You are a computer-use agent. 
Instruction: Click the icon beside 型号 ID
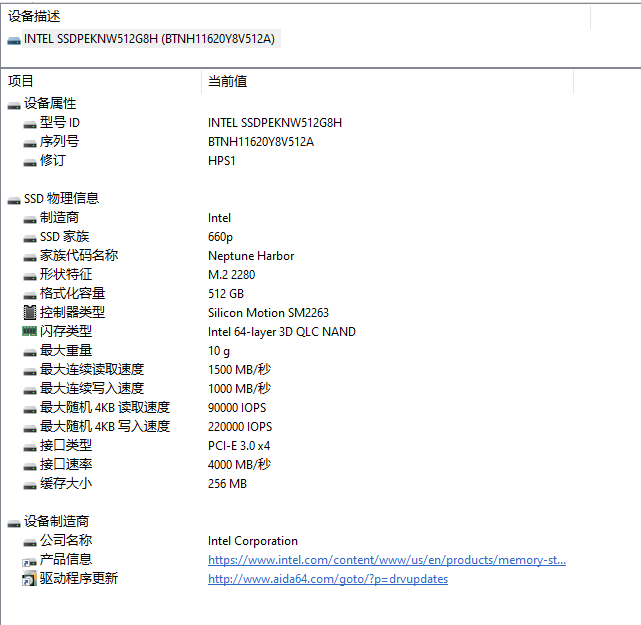click(x=30, y=124)
